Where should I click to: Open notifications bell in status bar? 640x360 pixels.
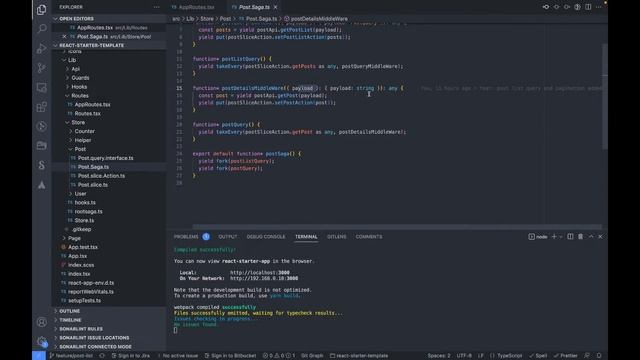point(599,356)
